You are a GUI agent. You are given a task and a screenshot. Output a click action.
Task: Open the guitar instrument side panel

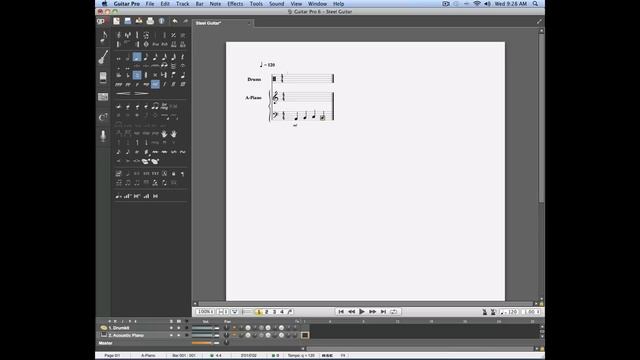[103, 57]
